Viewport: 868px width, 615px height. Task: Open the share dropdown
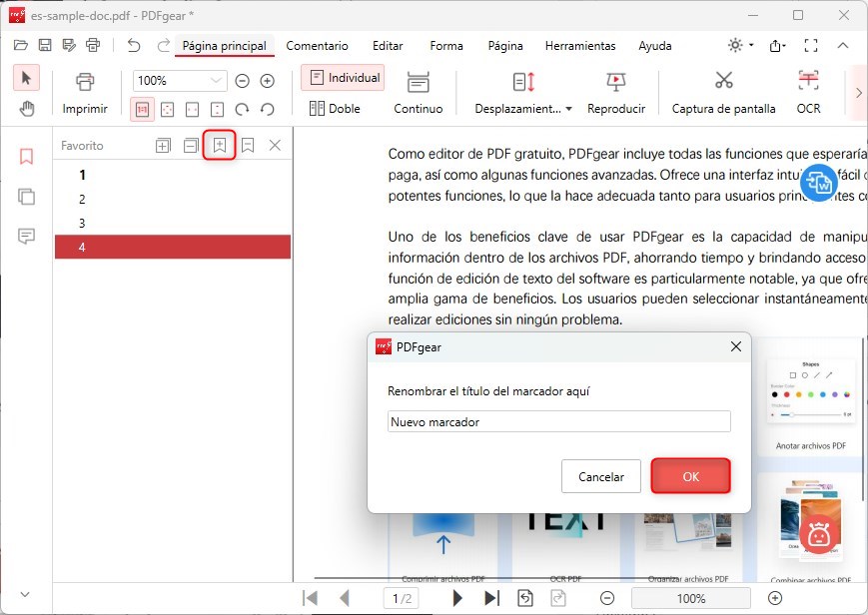(x=777, y=45)
